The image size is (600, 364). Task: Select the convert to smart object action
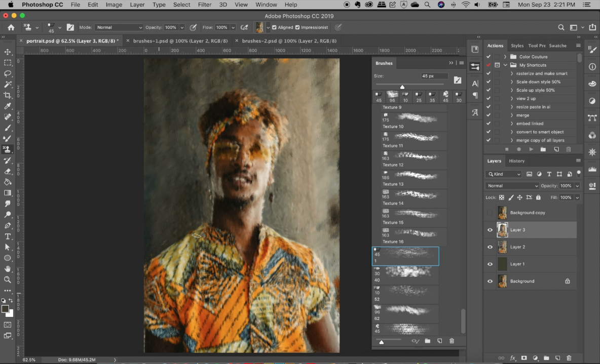click(x=540, y=132)
